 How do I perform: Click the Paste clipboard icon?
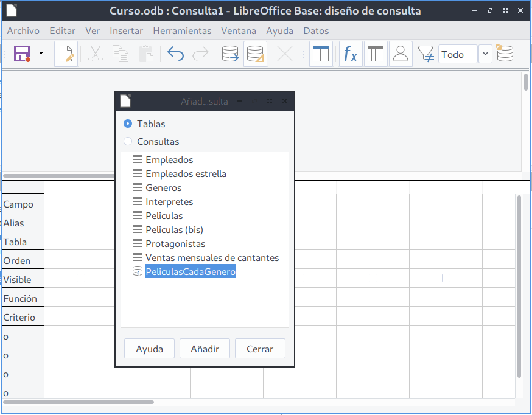click(x=146, y=54)
